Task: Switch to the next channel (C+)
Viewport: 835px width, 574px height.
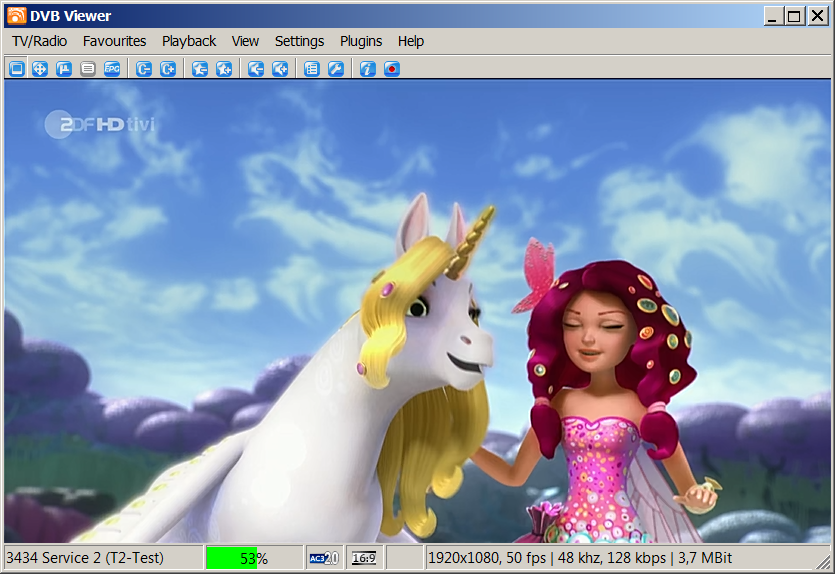Action: [168, 69]
